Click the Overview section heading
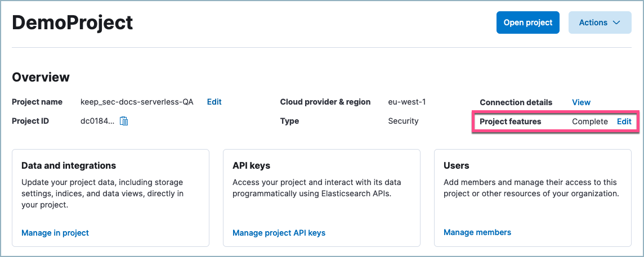644x257 pixels. [41, 77]
